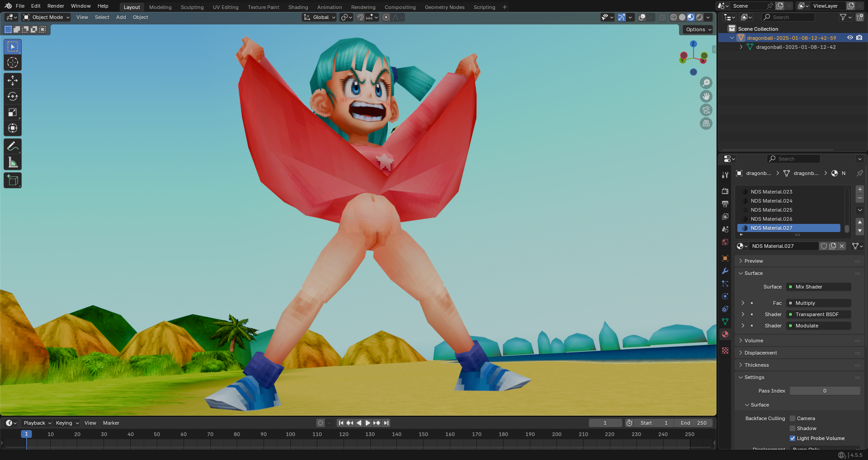868x460 pixels.
Task: Play the animation in the timeline
Action: (368, 423)
